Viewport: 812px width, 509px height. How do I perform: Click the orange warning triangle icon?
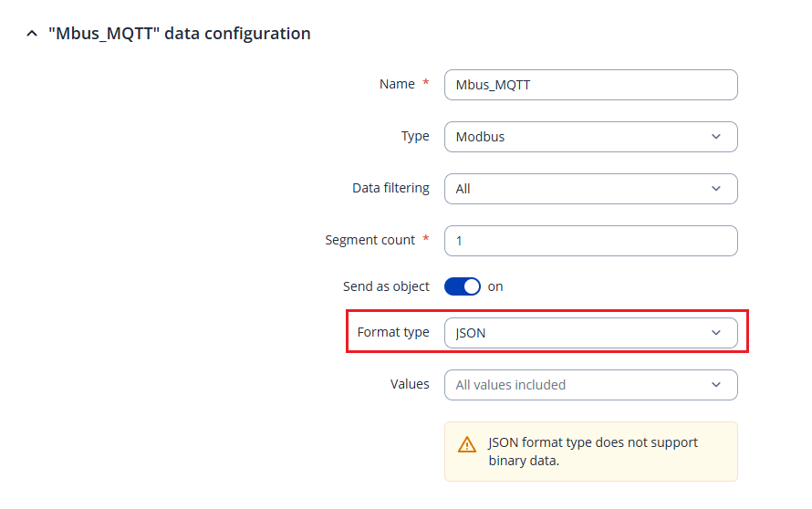pos(467,445)
